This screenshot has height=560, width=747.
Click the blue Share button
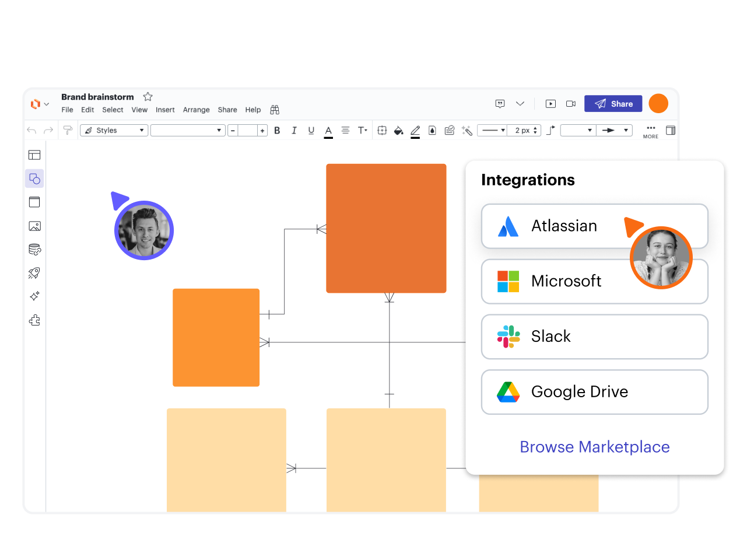click(x=613, y=104)
